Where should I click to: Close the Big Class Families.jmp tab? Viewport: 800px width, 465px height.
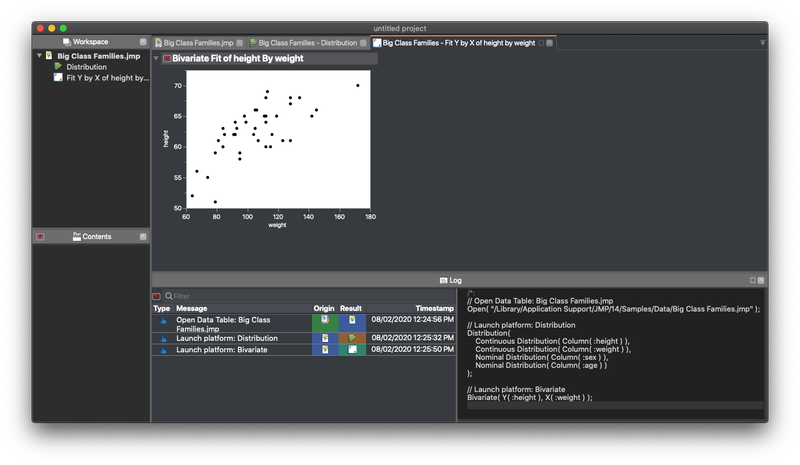(240, 43)
